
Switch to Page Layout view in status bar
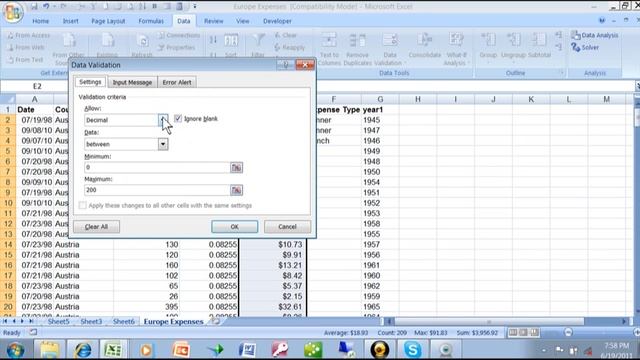(524, 332)
